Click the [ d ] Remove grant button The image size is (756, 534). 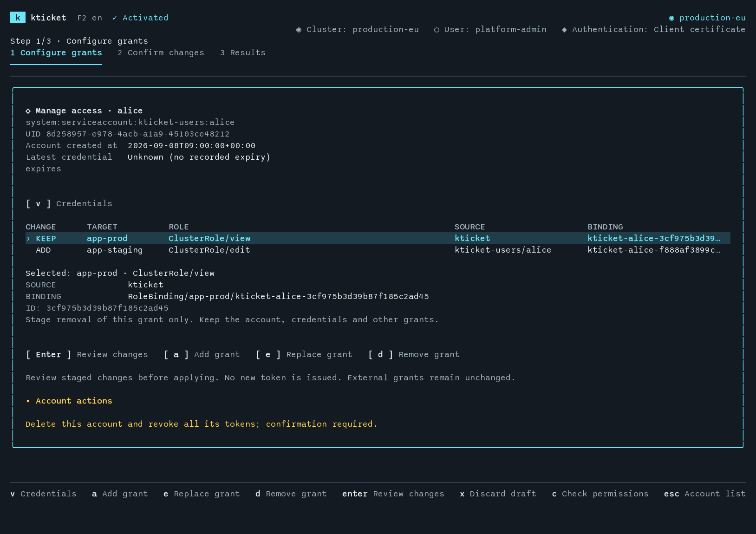(414, 354)
